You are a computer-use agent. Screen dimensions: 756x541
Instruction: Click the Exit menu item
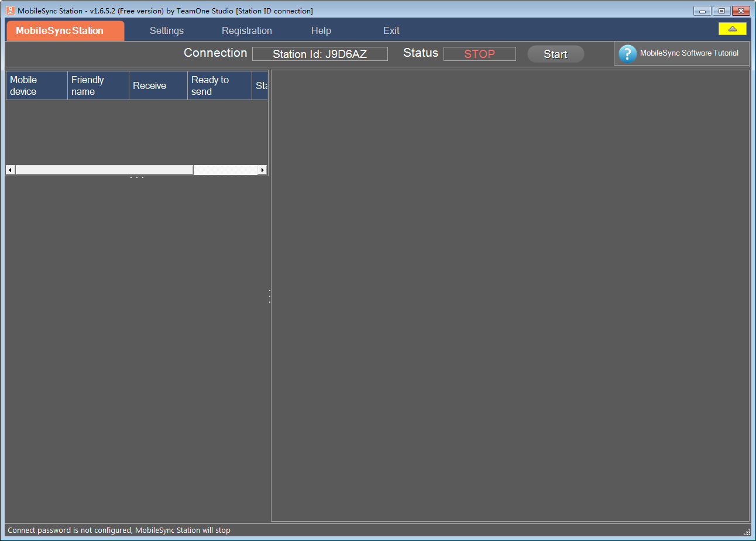[x=391, y=31]
